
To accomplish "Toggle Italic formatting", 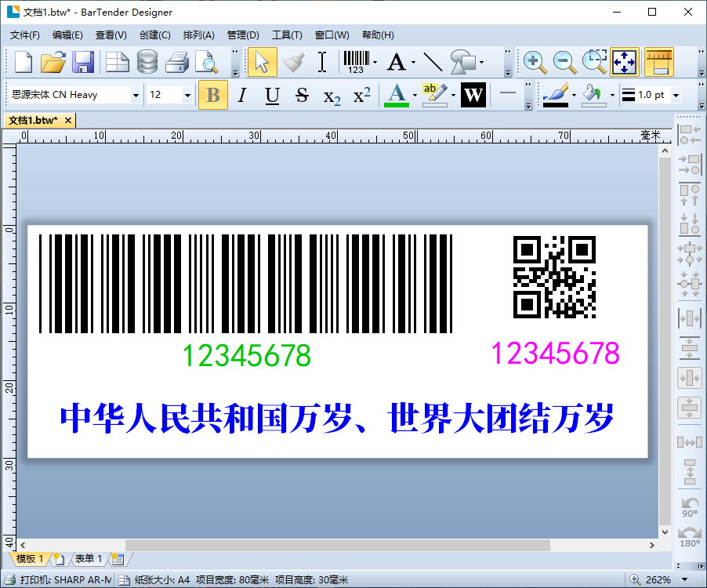I will [242, 95].
